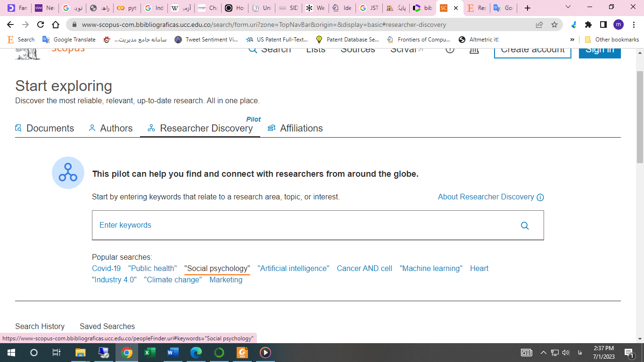This screenshot has height=362, width=644.
Task: Open Windows Start menu
Action: point(11,353)
